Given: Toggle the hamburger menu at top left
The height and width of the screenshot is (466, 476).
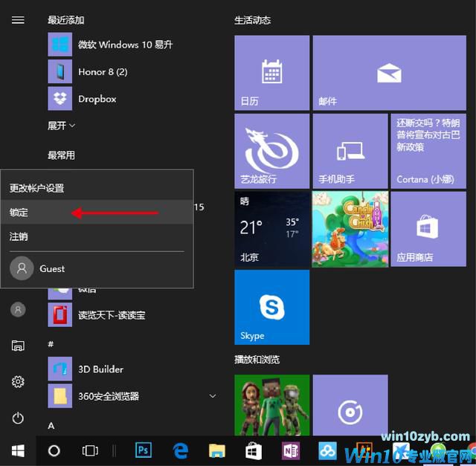Looking at the screenshot, I should (x=18, y=20).
